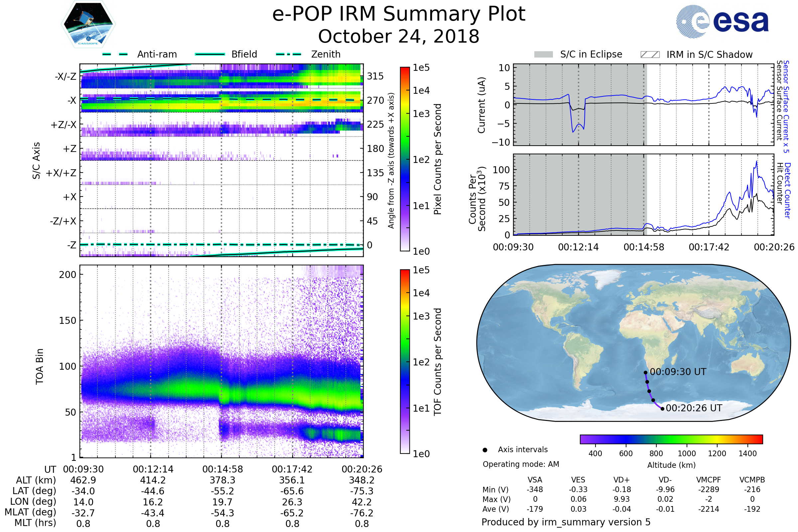Click the TOF Counts per Second colorbar

pos(405,361)
